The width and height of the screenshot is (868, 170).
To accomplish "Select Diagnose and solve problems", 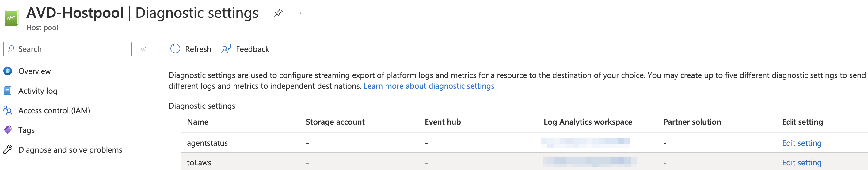I will [70, 149].
